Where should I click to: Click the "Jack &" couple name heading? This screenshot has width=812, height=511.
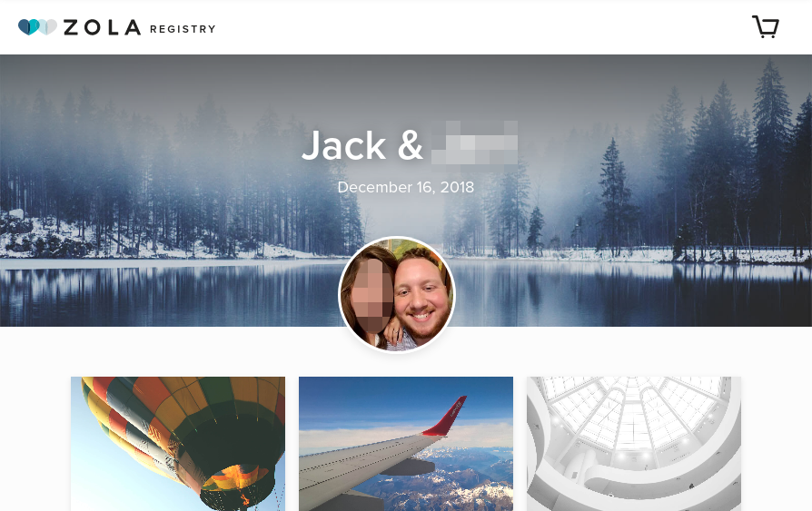(x=362, y=145)
